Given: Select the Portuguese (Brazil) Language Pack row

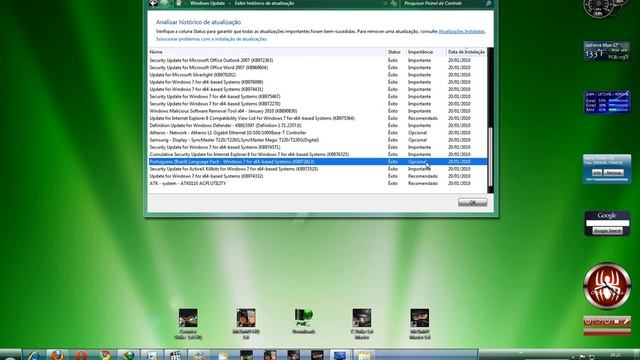Looking at the screenshot, I should 318,162.
